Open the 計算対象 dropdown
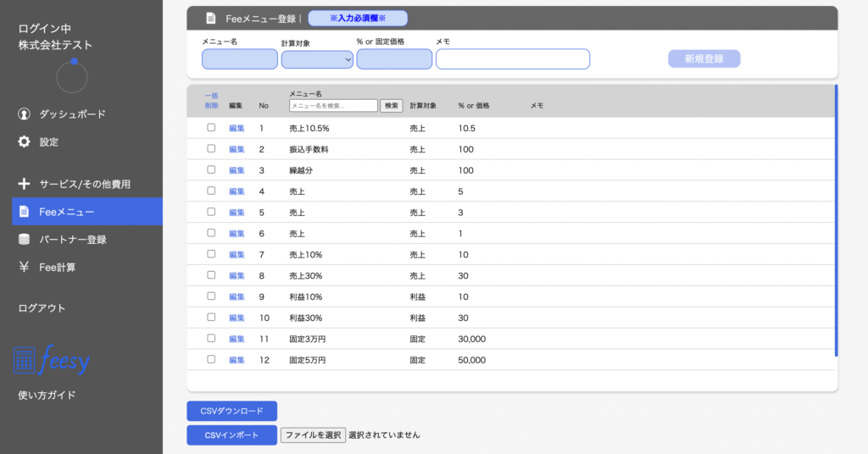This screenshot has height=454, width=868. click(317, 59)
